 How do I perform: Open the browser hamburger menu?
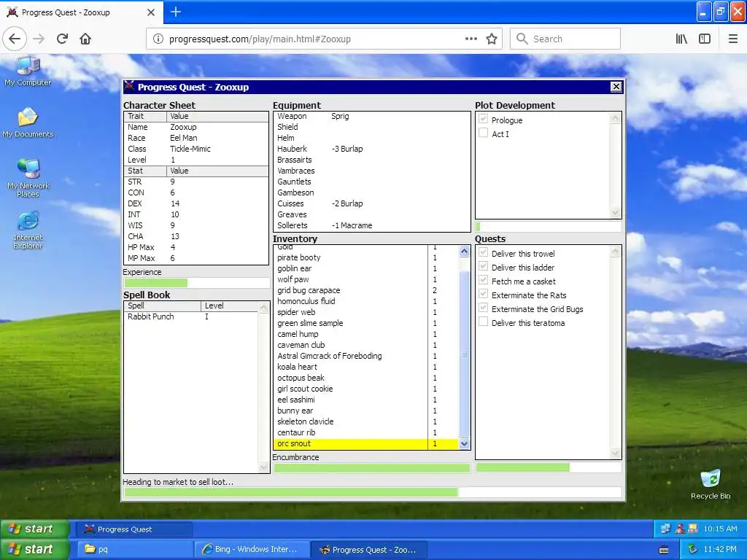[x=733, y=39]
